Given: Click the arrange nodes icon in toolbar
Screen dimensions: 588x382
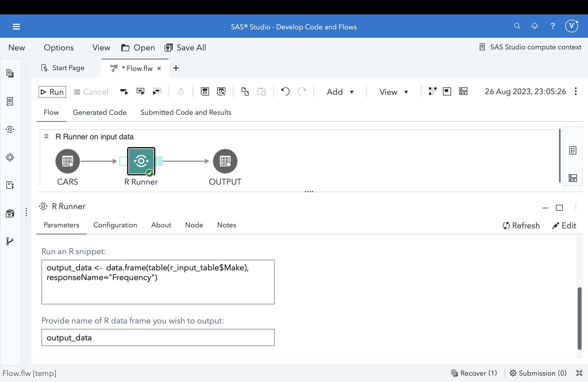Looking at the screenshot, I should (432, 92).
